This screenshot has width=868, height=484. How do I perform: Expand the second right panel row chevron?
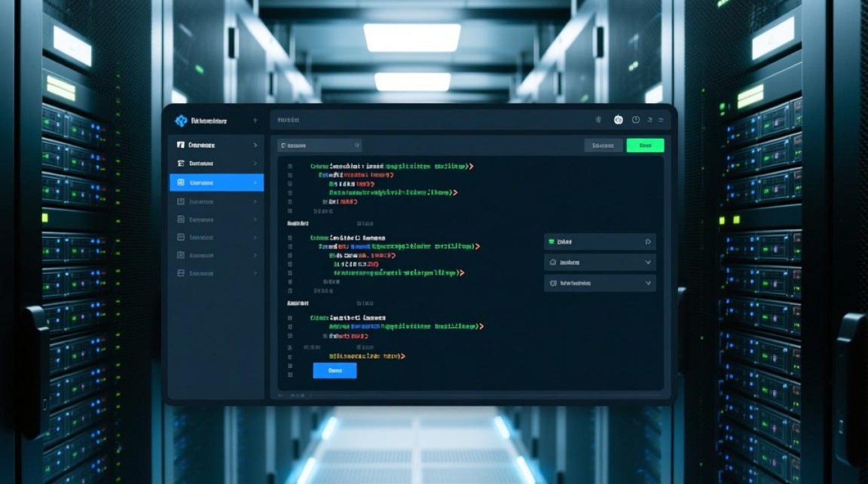[x=648, y=263]
